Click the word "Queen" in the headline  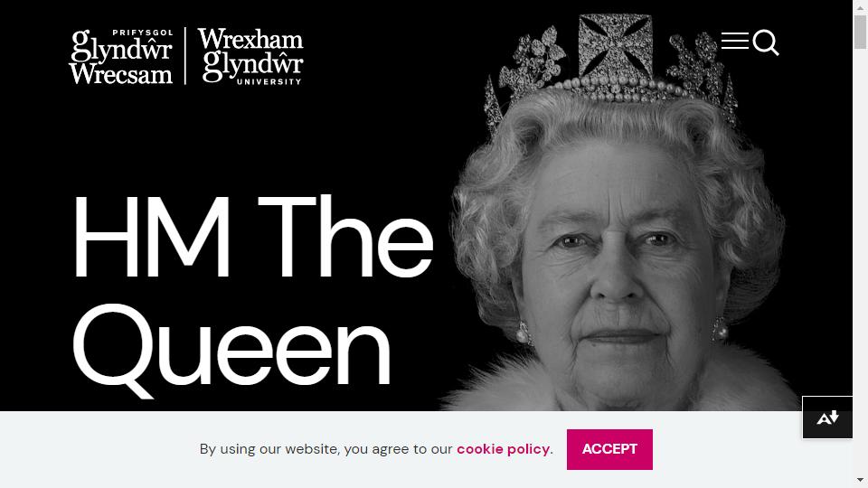coord(231,347)
